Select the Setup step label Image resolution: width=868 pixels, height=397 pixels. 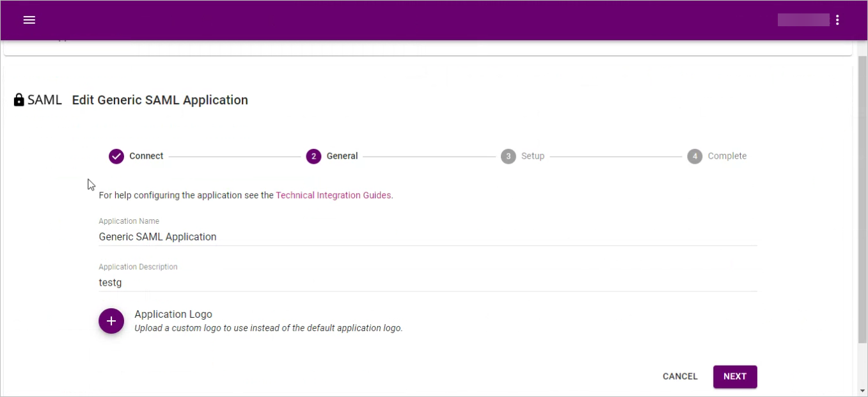click(533, 156)
